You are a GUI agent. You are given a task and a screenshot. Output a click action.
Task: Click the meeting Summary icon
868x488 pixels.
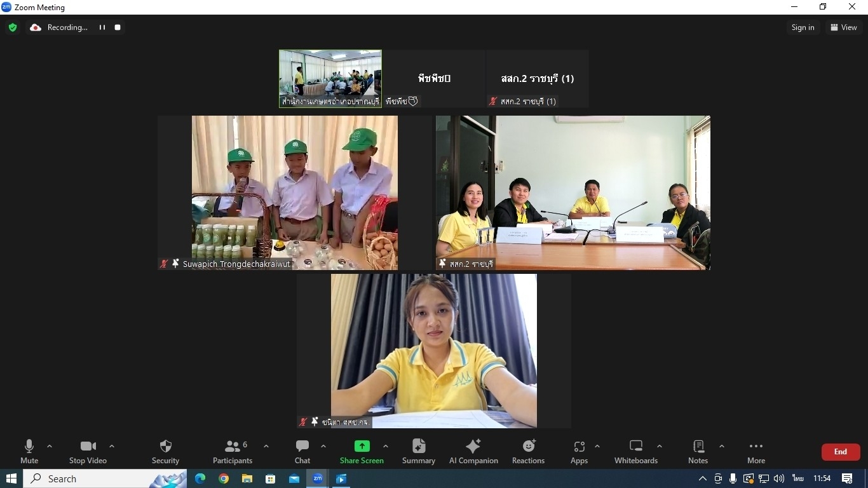(418, 452)
